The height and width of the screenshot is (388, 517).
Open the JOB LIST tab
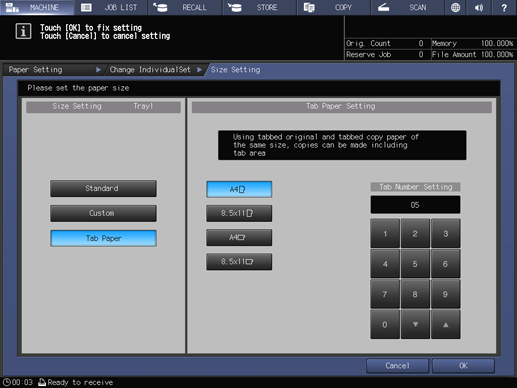111,7
